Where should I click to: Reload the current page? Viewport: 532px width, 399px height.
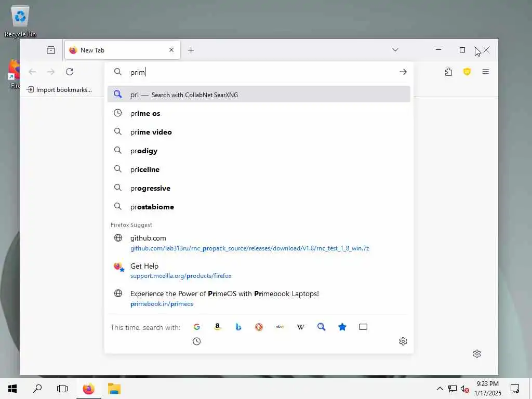[x=70, y=72]
